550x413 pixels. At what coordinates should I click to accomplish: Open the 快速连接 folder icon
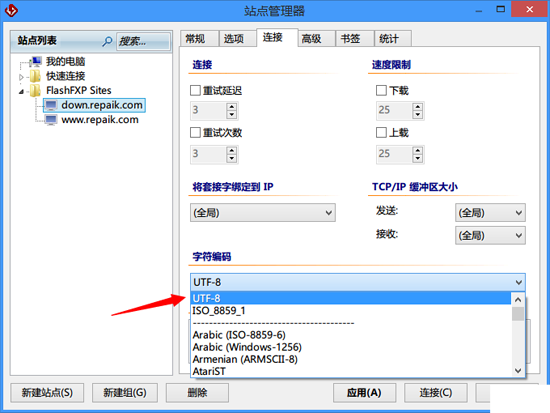(35, 76)
